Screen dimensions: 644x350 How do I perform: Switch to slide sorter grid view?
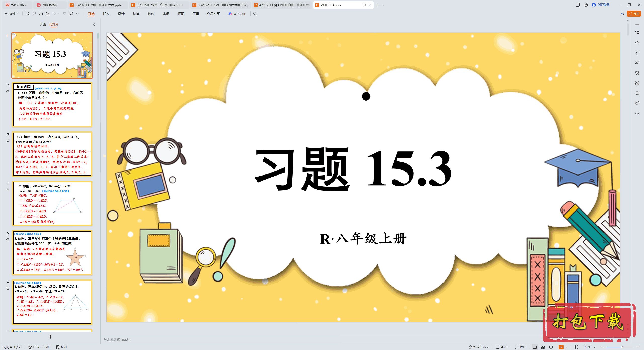click(543, 347)
